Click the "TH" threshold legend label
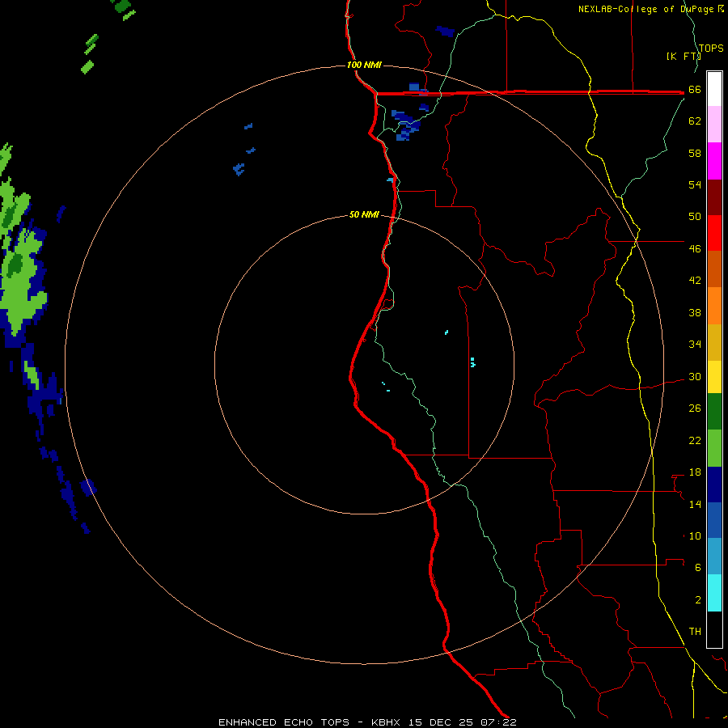This screenshot has height=728, width=728. click(x=695, y=631)
